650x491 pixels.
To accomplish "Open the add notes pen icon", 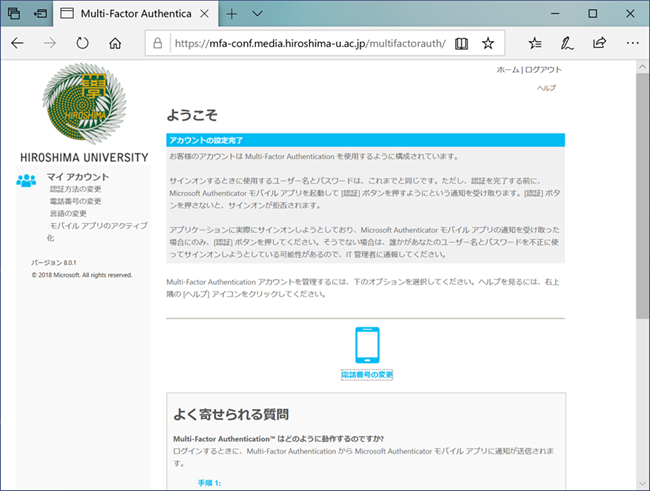I will (x=567, y=43).
